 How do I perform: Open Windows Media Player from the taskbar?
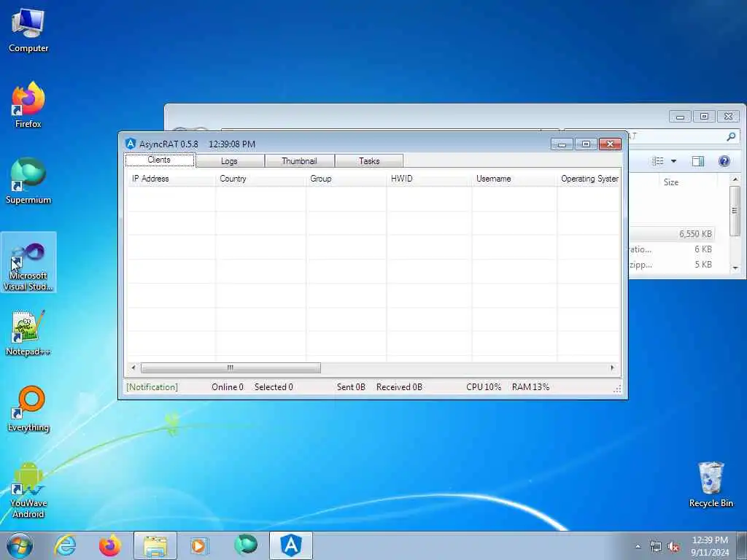(x=198, y=545)
